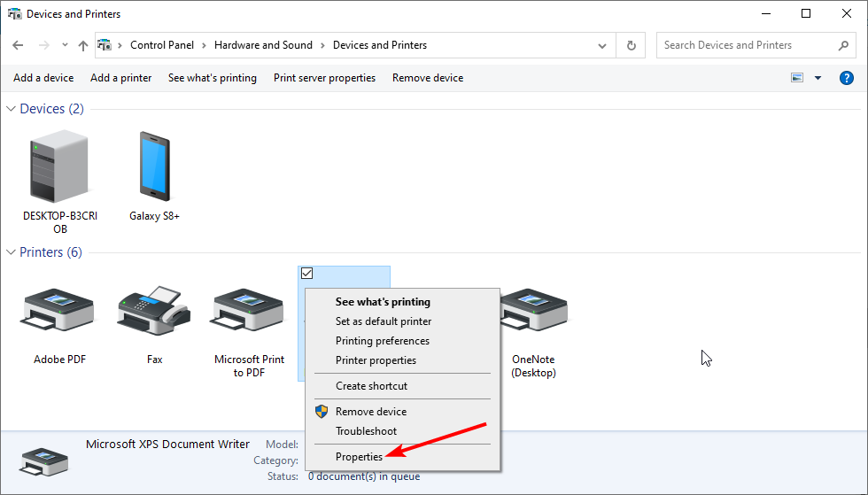Click the search magnifier icon
This screenshot has height=495, width=868.
tap(843, 45)
